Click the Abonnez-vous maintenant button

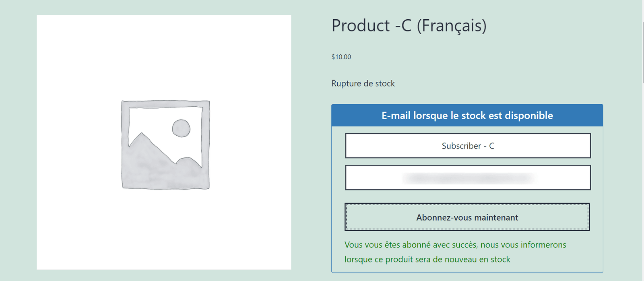(x=467, y=217)
